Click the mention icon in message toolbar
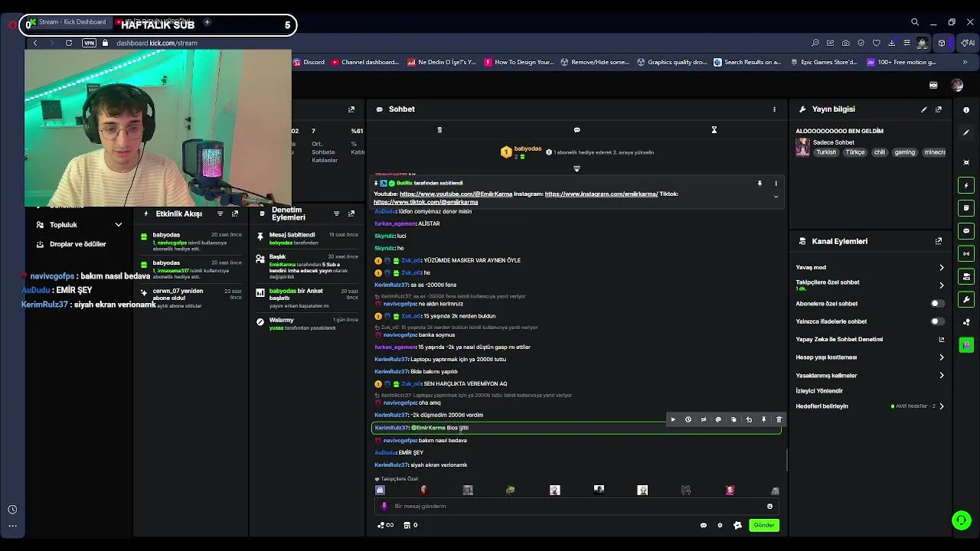 [x=718, y=419]
